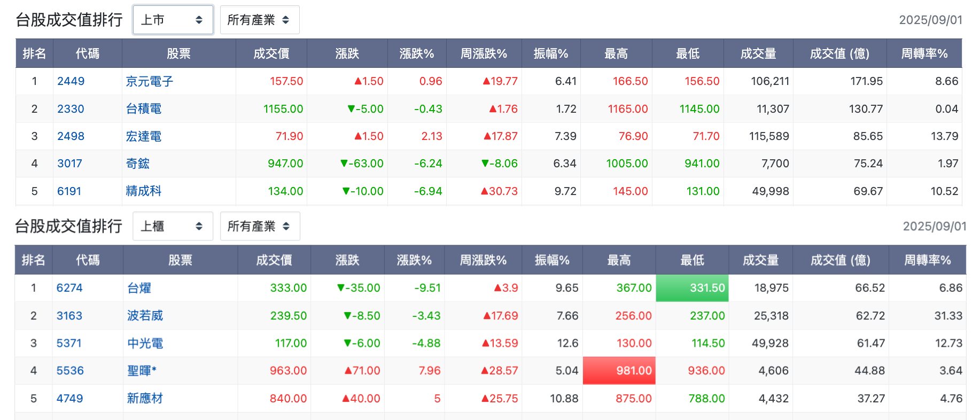The height and width of the screenshot is (420, 980).
Task: Open stock code link 4749
Action: (x=69, y=399)
